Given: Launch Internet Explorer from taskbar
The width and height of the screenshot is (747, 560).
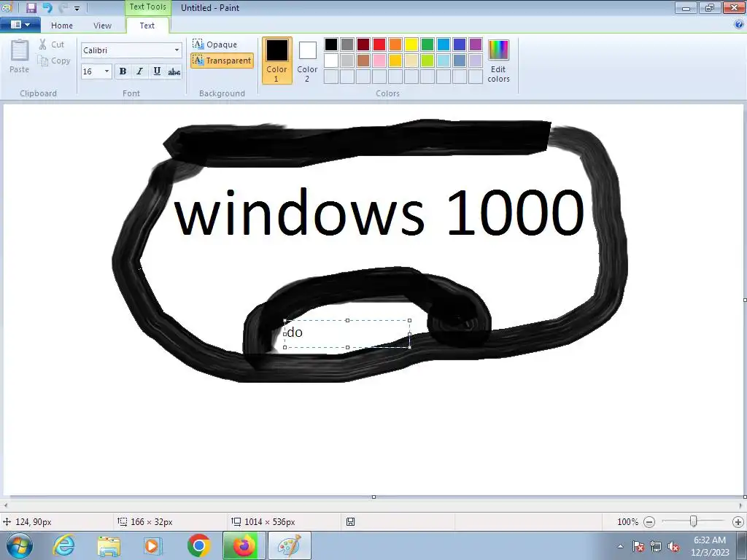Looking at the screenshot, I should coord(63,545).
